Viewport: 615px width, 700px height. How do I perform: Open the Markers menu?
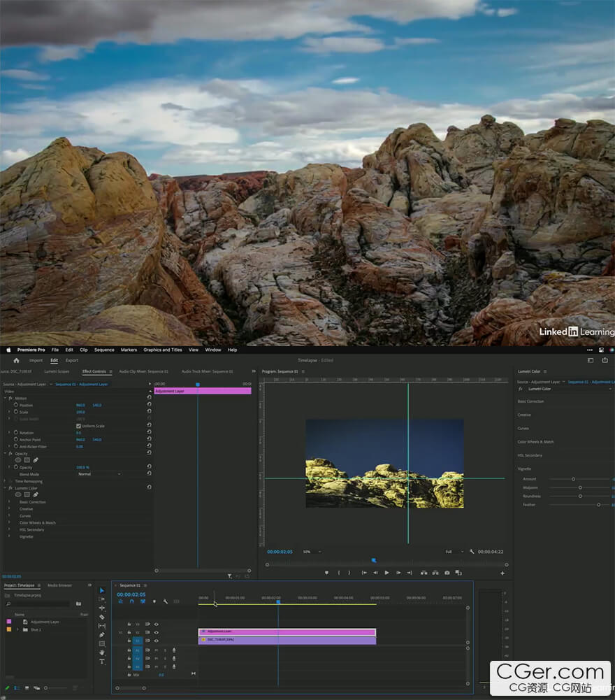pyautogui.click(x=129, y=350)
